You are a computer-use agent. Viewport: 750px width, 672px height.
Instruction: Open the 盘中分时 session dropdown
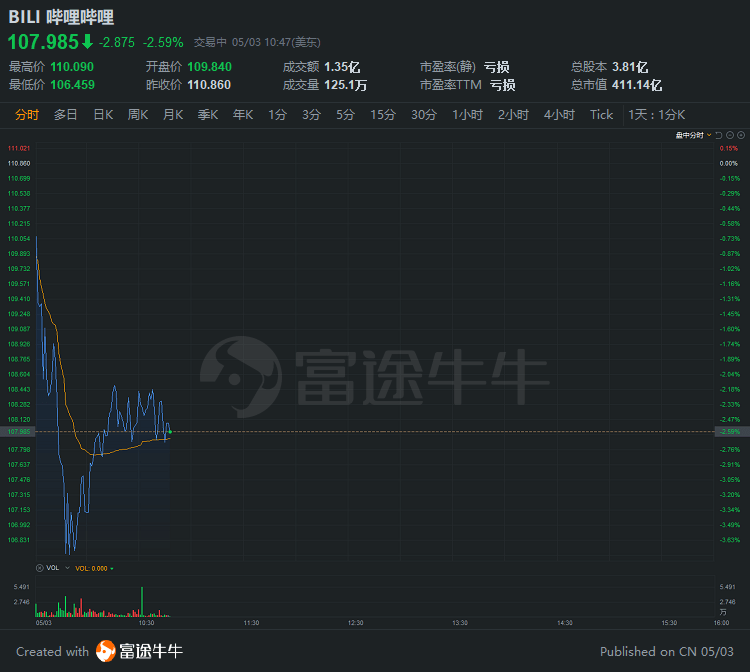(694, 135)
